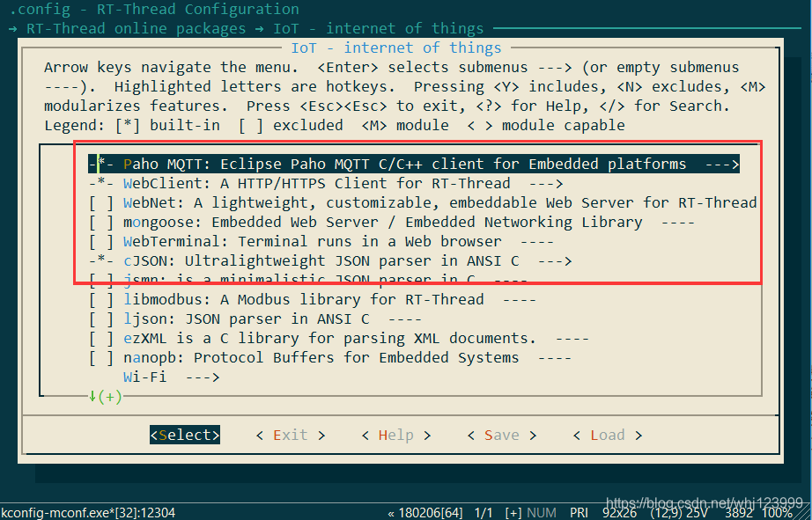
Task: Expand the Wi-Fi submenu
Action: point(172,377)
